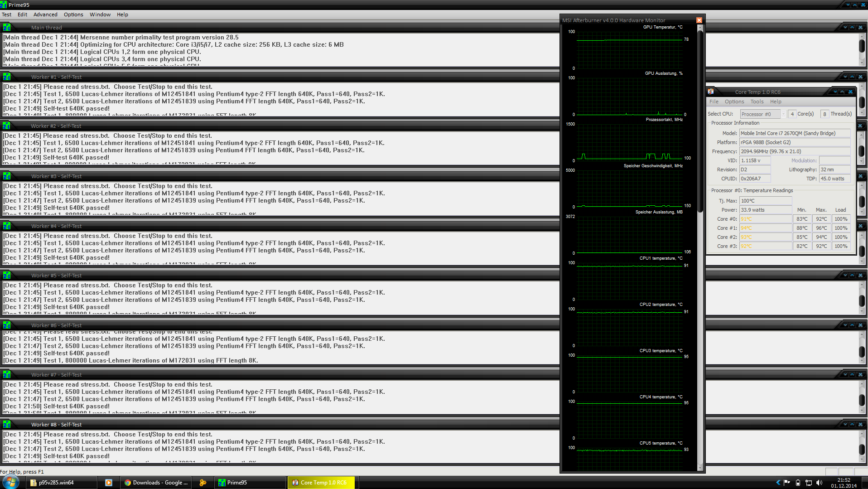The image size is (868, 489).
Task: Click the VID 1.1158 v field
Action: pyautogui.click(x=755, y=160)
